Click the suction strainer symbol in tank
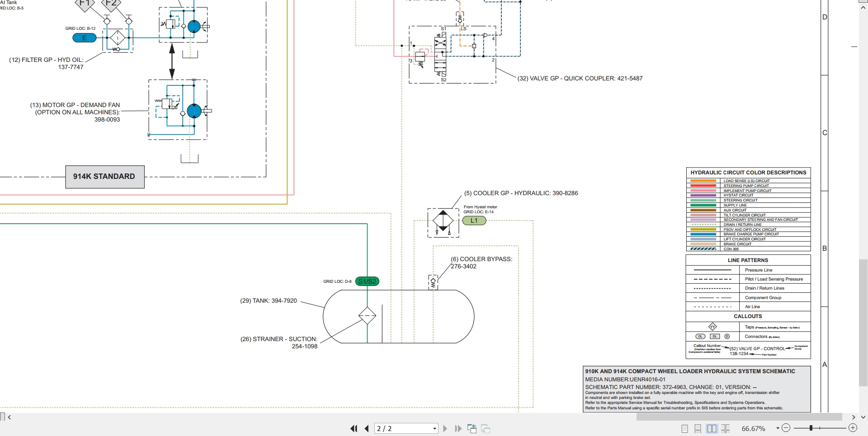 tap(367, 315)
